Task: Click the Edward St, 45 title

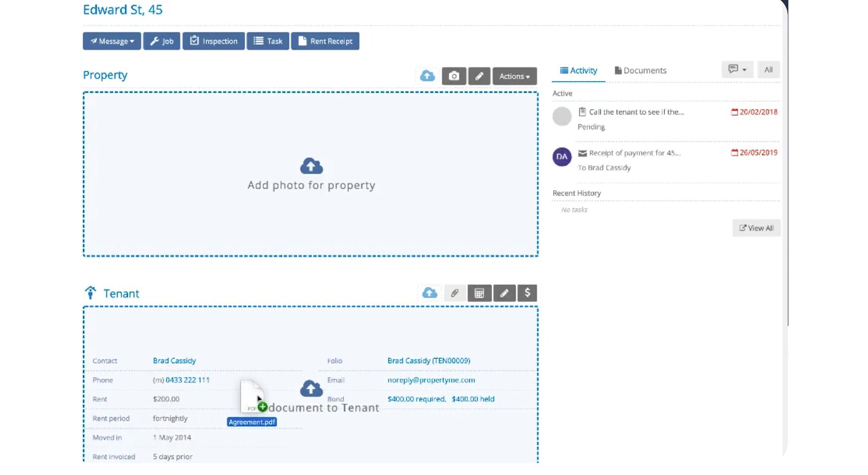Action: click(x=122, y=9)
